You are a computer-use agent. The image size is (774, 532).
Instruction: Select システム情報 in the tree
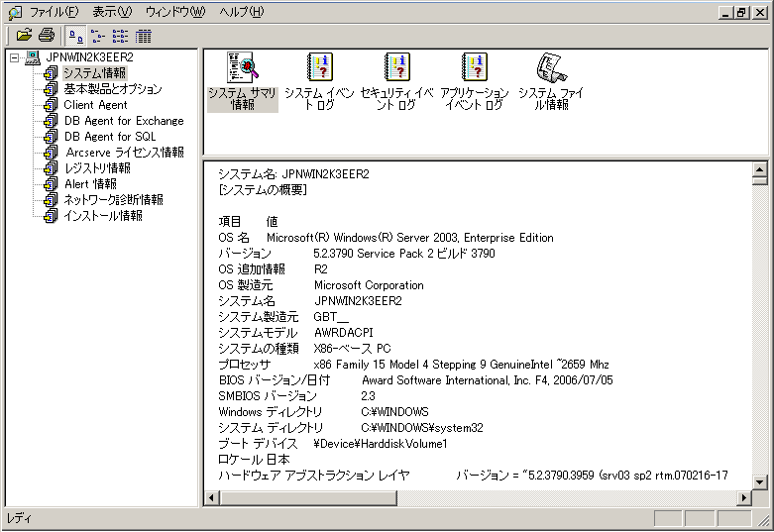tap(95, 73)
